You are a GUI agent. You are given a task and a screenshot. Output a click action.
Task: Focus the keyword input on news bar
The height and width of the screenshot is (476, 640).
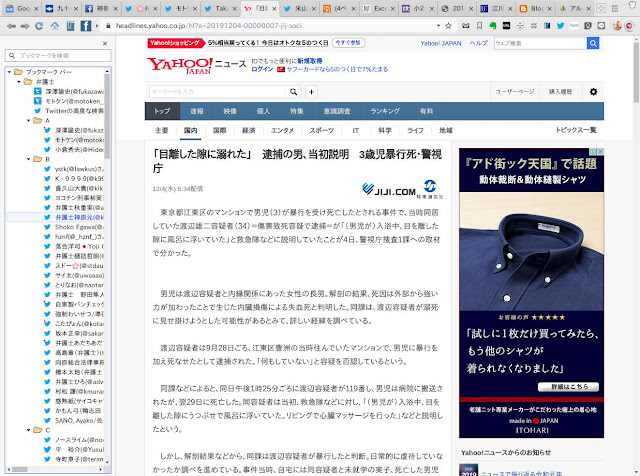click(x=218, y=92)
